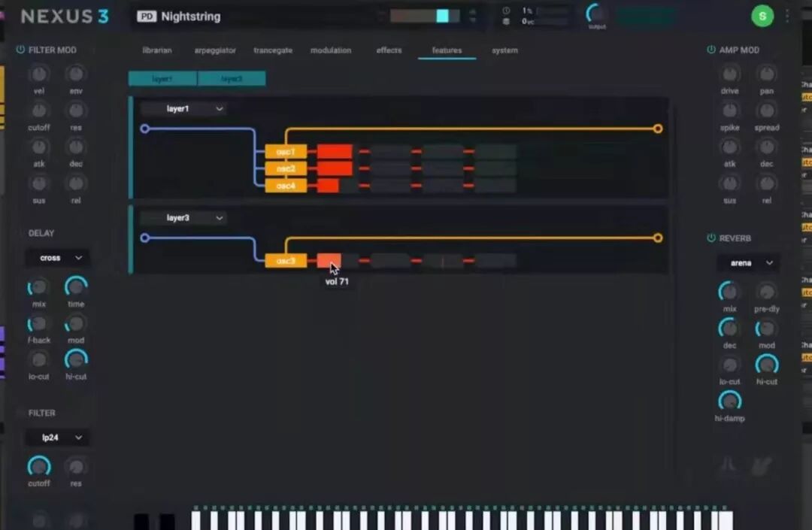Click the Amp Mod spike knob
The image size is (812, 530).
coord(729,111)
